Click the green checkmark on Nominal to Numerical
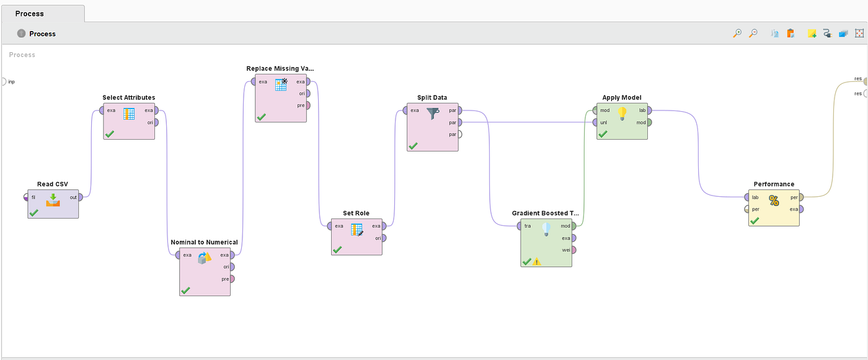Image resolution: width=868 pixels, height=360 pixels. click(185, 290)
